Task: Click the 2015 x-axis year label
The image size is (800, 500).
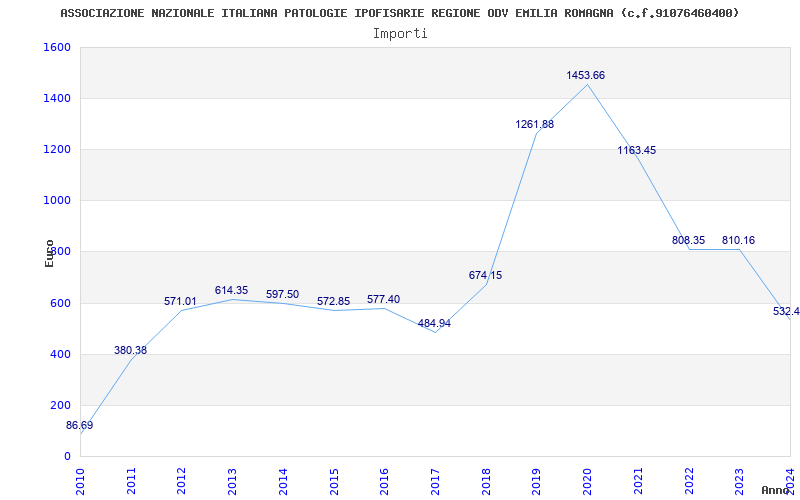Action: (x=334, y=481)
